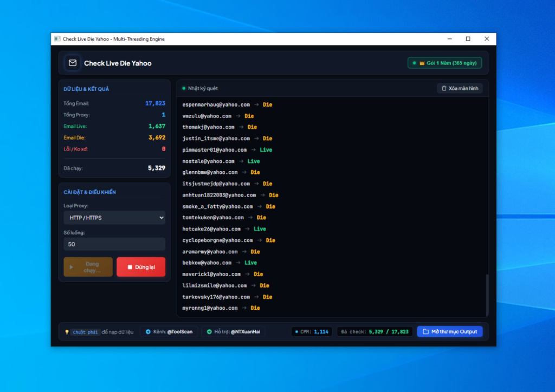This screenshot has width=555, height=392.
Task: Click the play icon on Đang chạy button
Action: tap(71, 267)
